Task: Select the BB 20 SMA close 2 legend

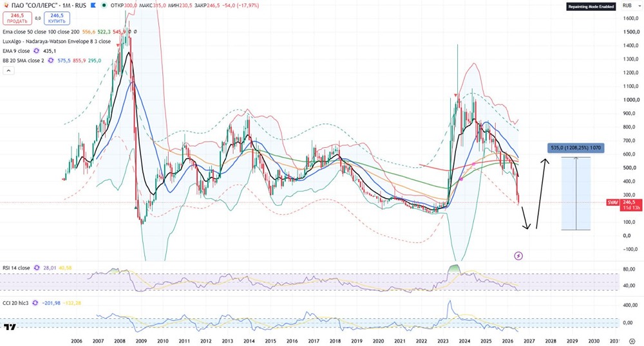Action: pyautogui.click(x=23, y=60)
